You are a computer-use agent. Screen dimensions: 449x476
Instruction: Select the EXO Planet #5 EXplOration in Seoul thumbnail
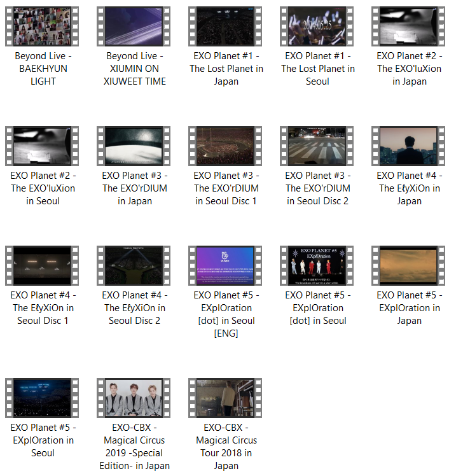pos(42,398)
